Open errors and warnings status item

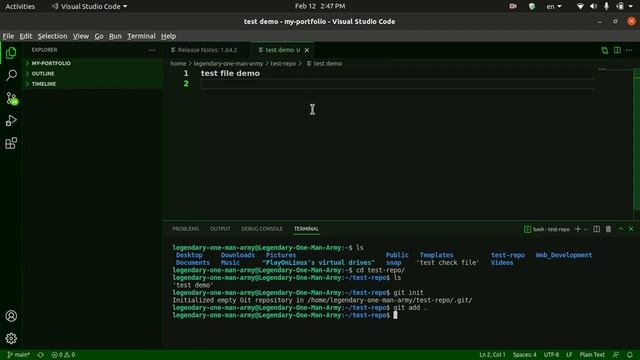point(63,355)
